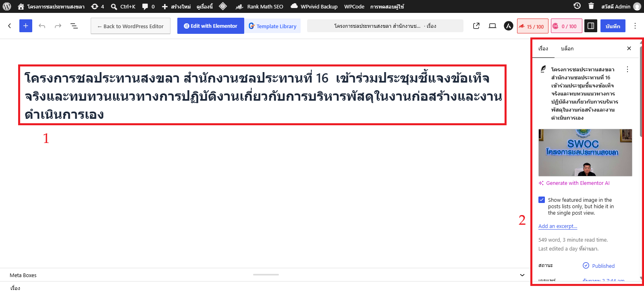Open the WPvivid Backup menu
This screenshot has width=644, height=294.
pyautogui.click(x=314, y=6)
